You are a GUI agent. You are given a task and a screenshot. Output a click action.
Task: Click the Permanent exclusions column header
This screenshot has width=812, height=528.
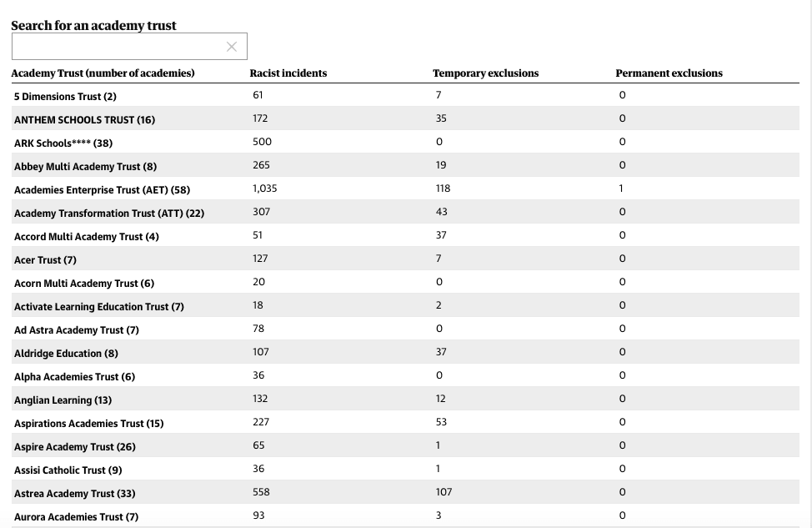click(x=669, y=73)
